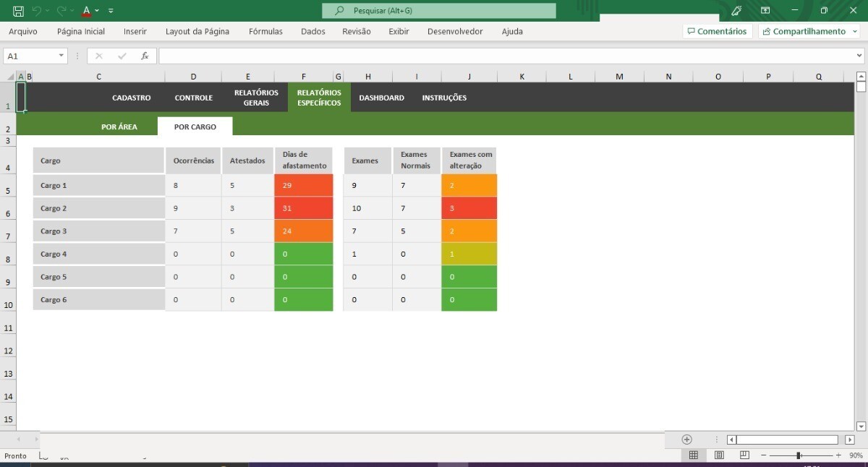Open the Comentários button
This screenshot has width=868, height=467.
click(717, 31)
